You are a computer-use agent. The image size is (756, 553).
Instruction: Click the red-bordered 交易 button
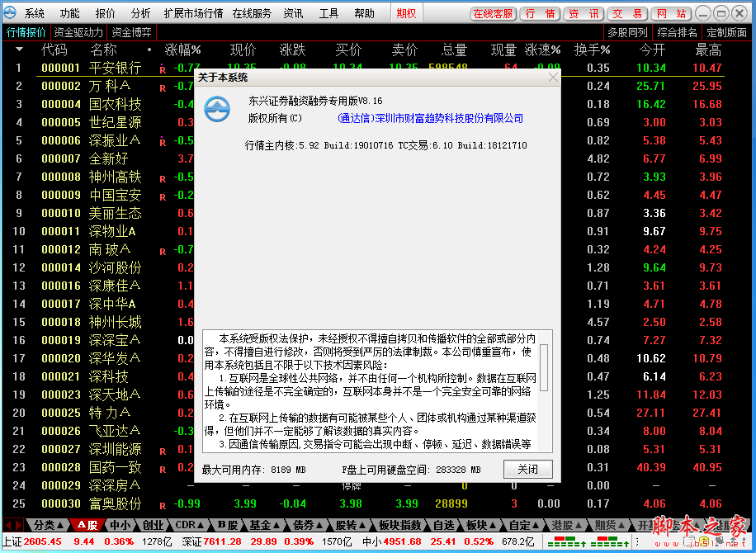click(626, 13)
